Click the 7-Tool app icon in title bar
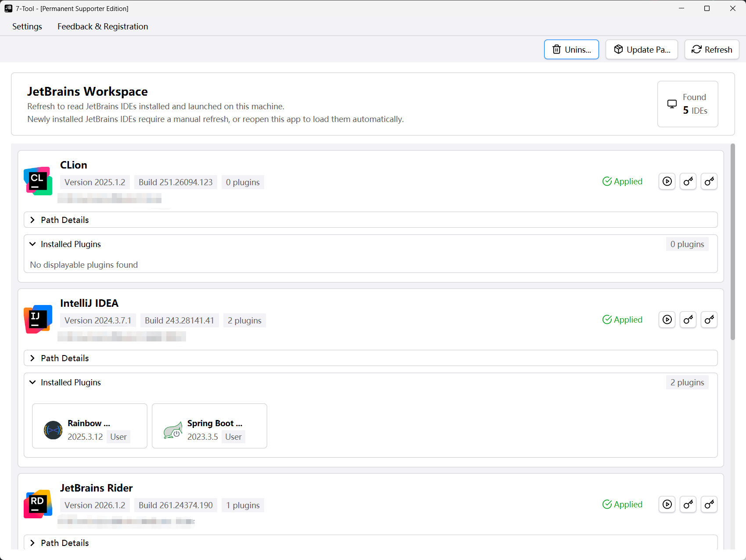 tap(8, 8)
